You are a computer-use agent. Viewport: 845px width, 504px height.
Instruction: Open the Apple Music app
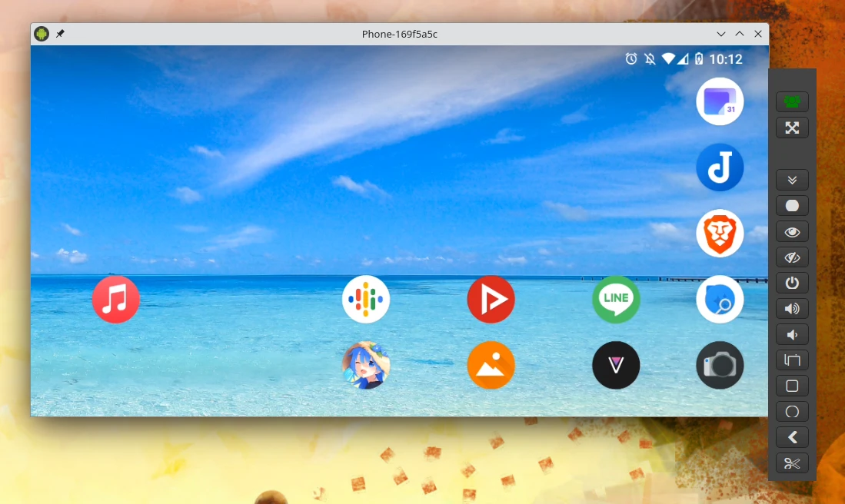click(116, 300)
